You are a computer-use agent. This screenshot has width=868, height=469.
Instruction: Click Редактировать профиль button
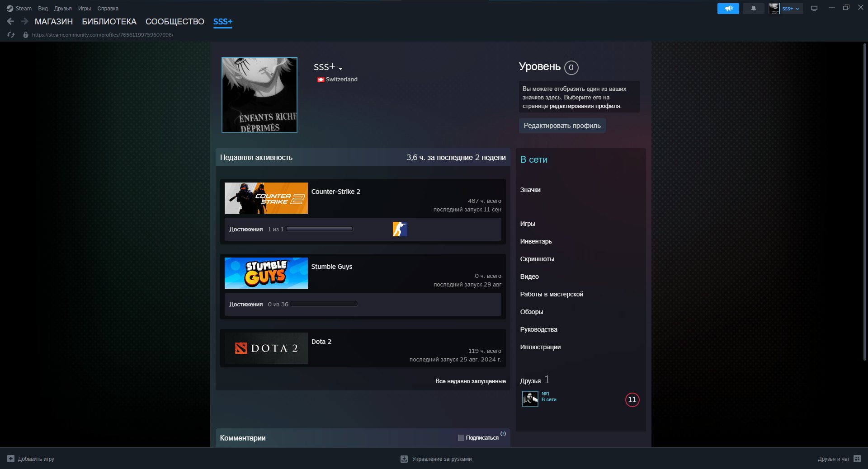(562, 126)
